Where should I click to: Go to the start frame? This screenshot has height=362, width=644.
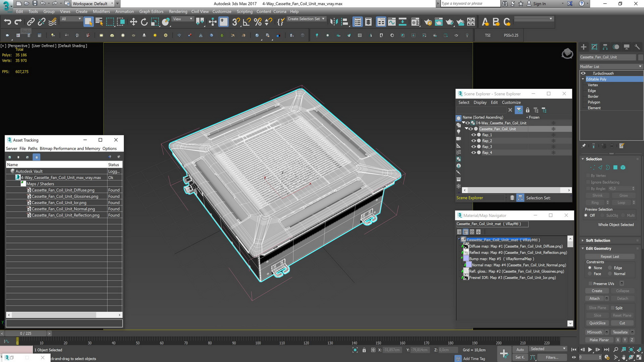pos(574,350)
